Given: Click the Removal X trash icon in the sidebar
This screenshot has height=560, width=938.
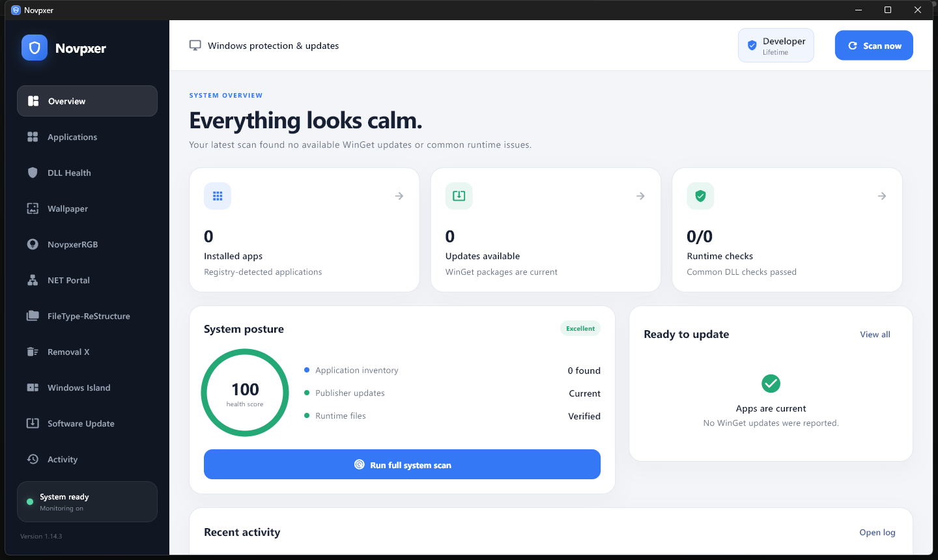Looking at the screenshot, I should coord(33,352).
